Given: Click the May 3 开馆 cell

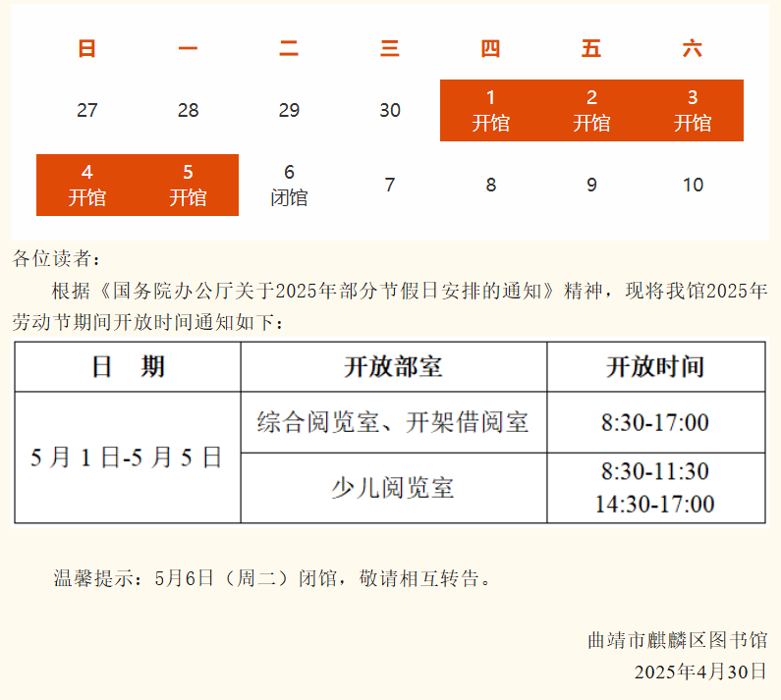Looking at the screenshot, I should coord(693,111).
